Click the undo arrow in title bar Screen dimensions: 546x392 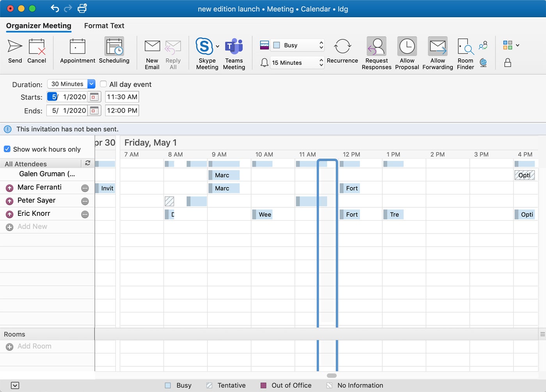(55, 8)
